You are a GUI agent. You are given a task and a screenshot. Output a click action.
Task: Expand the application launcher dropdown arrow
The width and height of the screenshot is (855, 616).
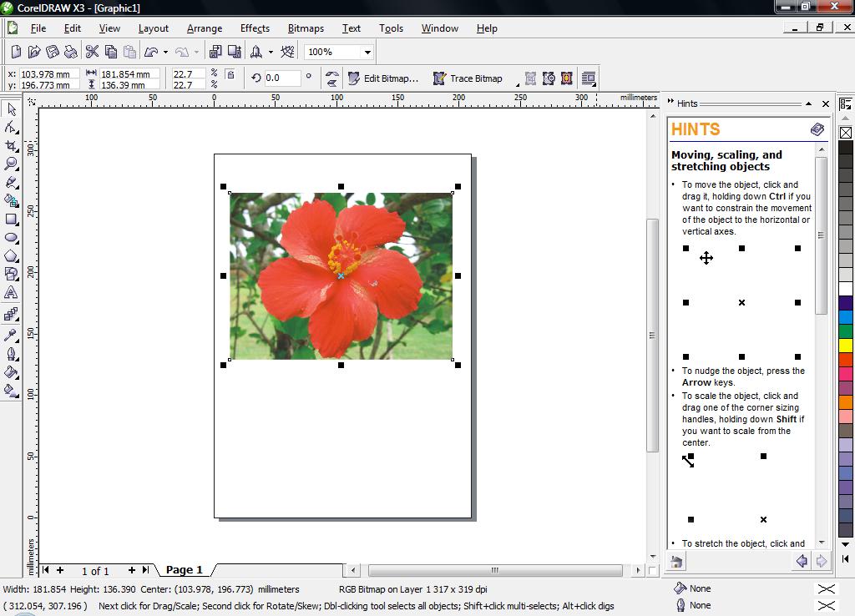(x=271, y=52)
